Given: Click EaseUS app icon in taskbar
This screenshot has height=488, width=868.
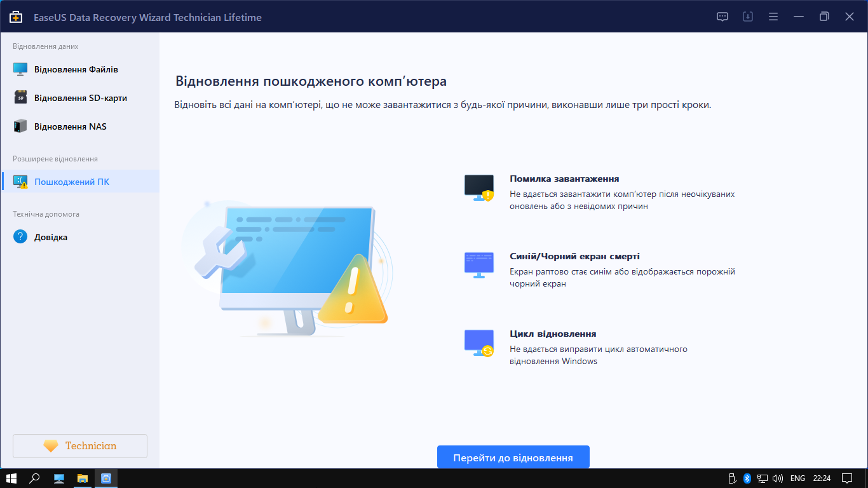Looking at the screenshot, I should (106, 478).
